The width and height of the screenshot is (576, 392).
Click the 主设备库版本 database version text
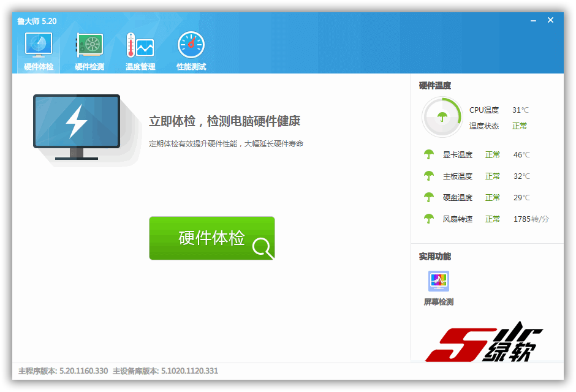pyautogui.click(x=165, y=371)
